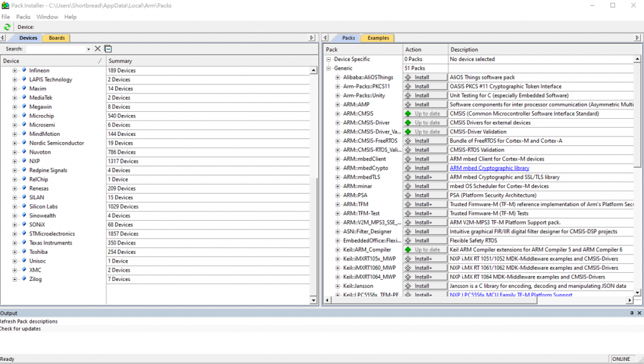The width and height of the screenshot is (644, 364).
Task: Click the Pack Installer app icon in title bar
Action: tap(5, 5)
